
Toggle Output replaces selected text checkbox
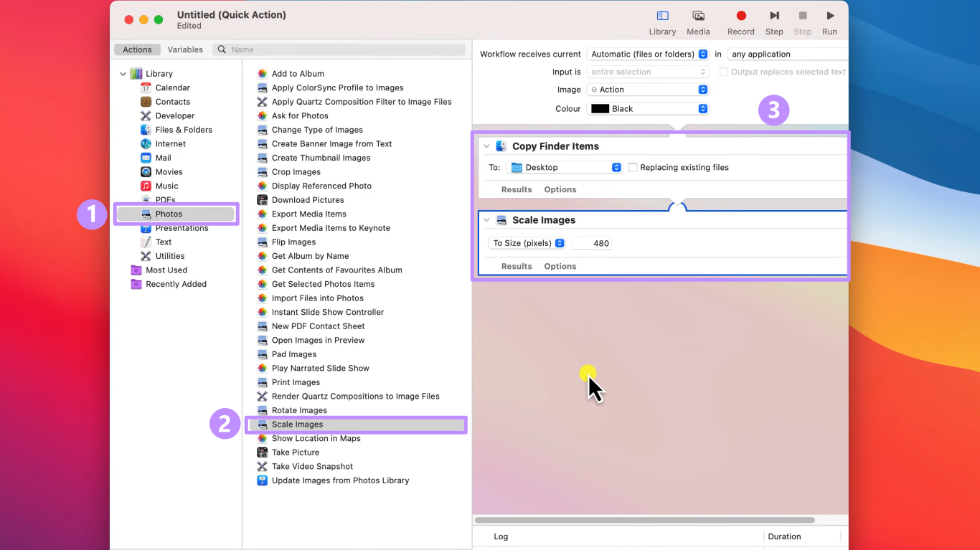point(723,72)
